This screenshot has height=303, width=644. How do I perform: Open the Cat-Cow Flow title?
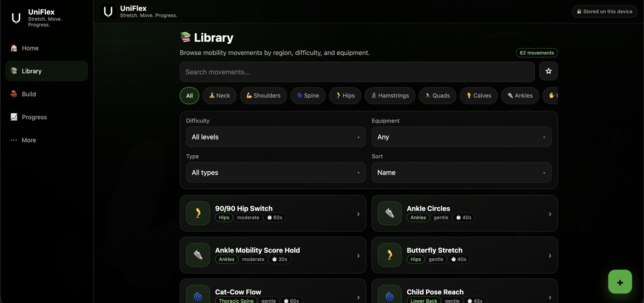click(238, 292)
